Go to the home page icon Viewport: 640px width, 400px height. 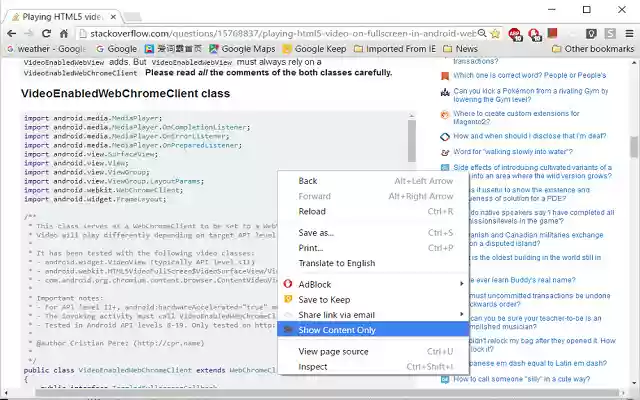64,33
